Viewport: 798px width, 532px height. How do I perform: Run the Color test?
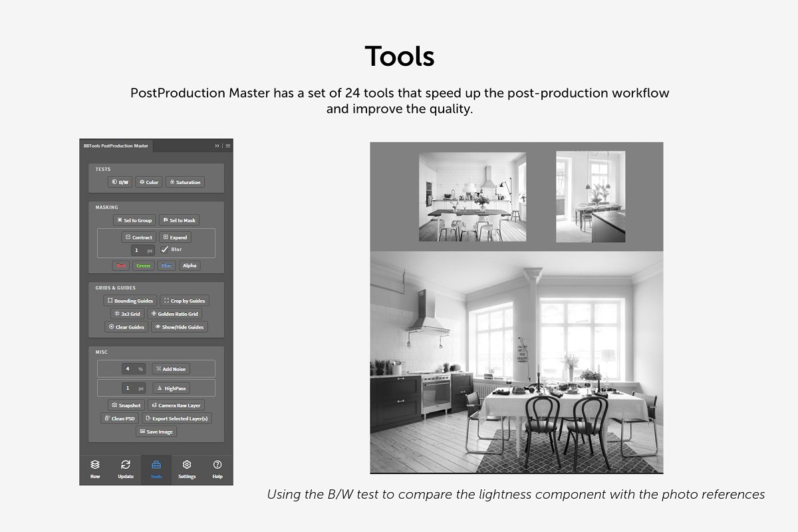pyautogui.click(x=149, y=182)
